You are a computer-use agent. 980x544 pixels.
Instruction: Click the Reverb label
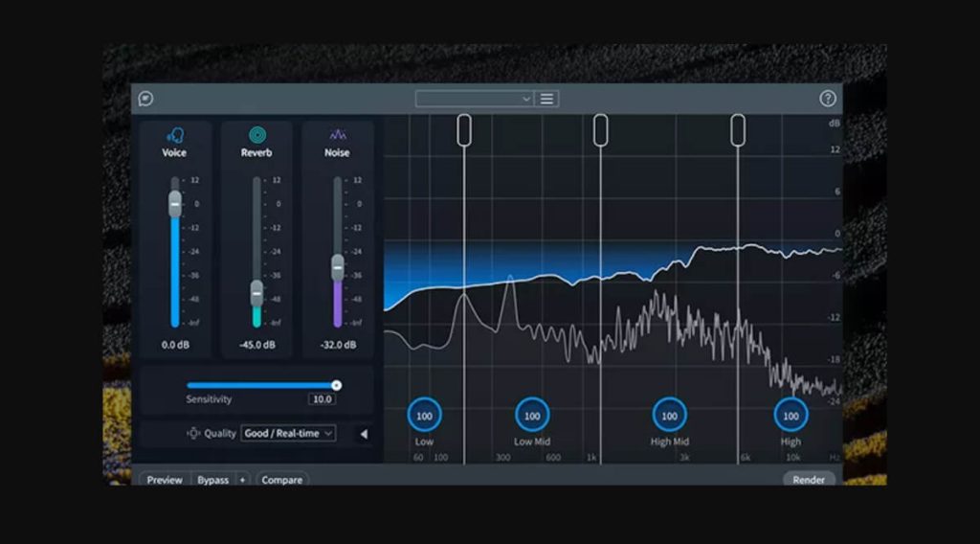tap(256, 152)
